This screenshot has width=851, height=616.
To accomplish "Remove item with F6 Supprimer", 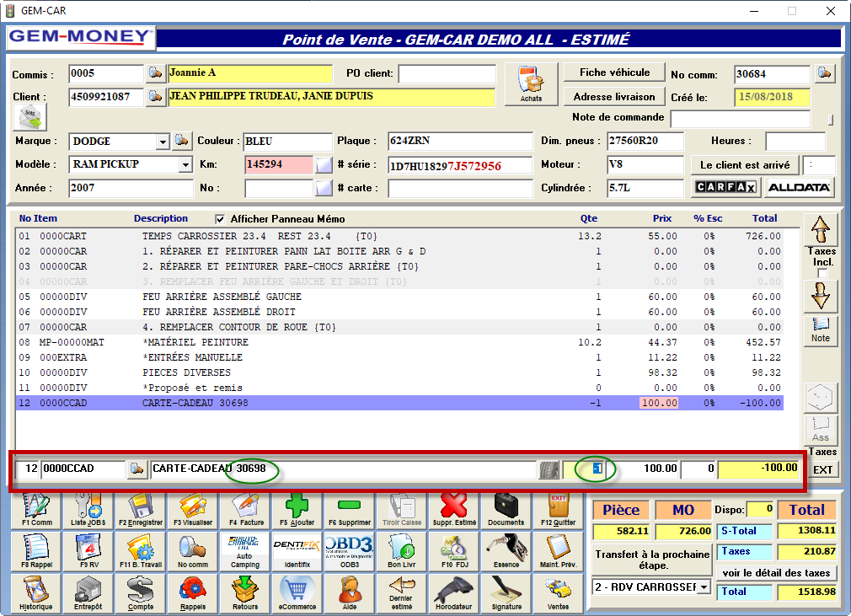I will (x=350, y=510).
